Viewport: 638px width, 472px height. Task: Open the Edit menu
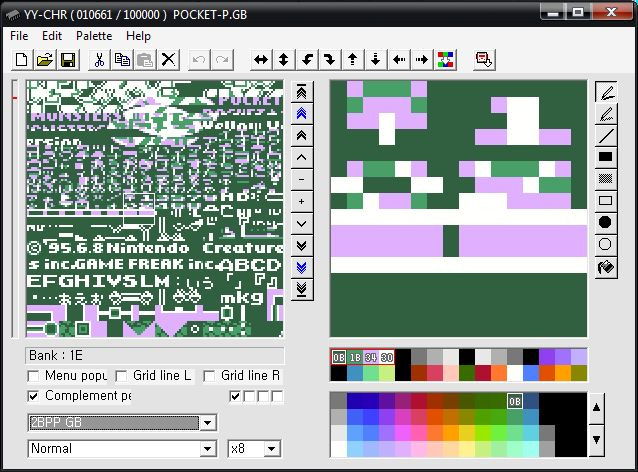(52, 36)
